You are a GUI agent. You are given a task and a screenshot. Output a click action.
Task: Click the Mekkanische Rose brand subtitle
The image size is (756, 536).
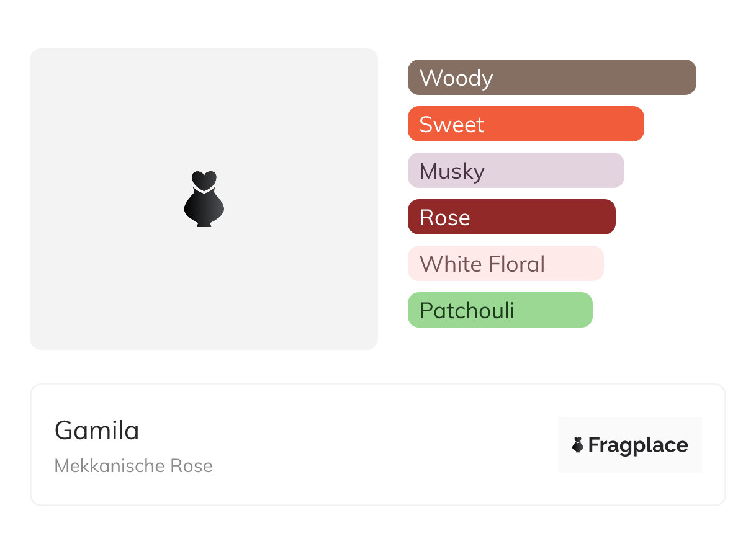tap(133, 466)
